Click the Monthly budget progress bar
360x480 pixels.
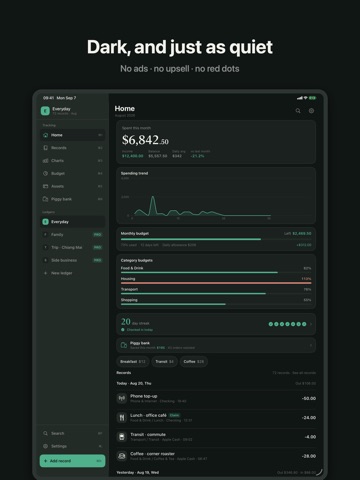point(216,239)
